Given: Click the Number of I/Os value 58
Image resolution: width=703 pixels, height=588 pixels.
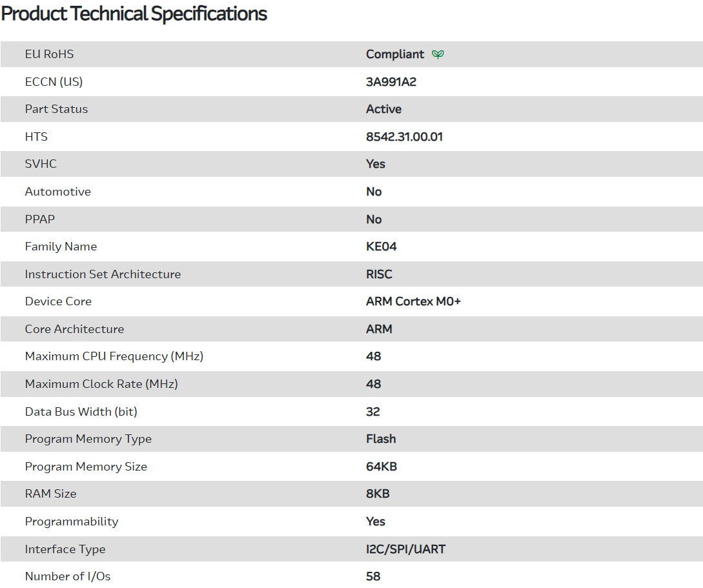Looking at the screenshot, I should pos(373,576).
